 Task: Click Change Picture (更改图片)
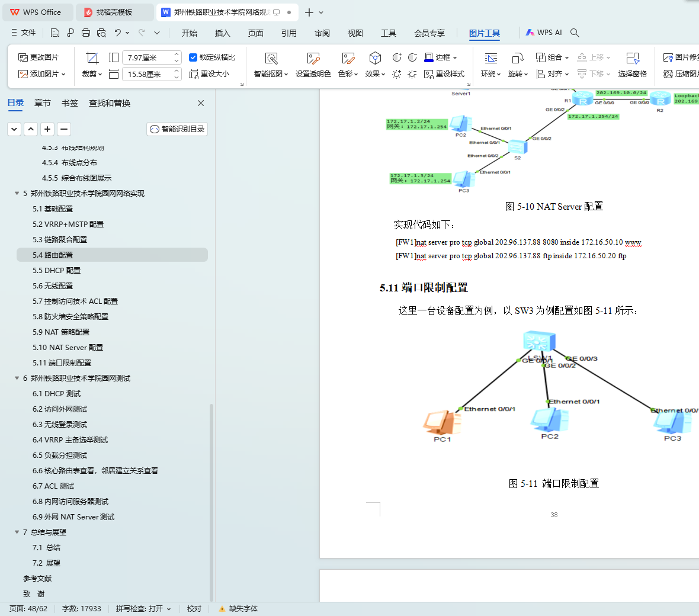pyautogui.click(x=39, y=57)
